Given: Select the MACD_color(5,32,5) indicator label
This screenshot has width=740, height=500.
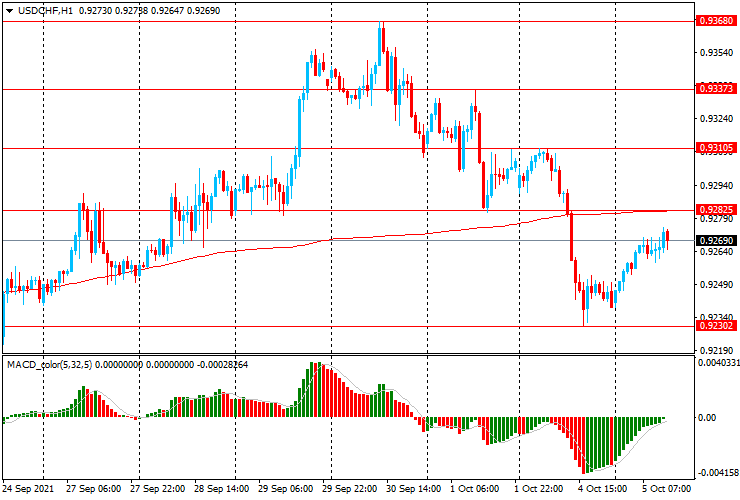Looking at the screenshot, I should click(x=50, y=364).
